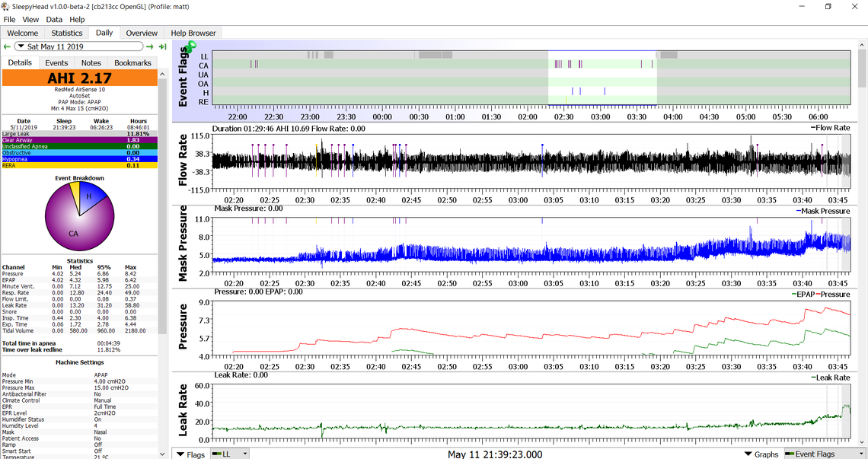Screen dimensions: 868x459
Task: Open the Data menu
Action: tap(54, 19)
